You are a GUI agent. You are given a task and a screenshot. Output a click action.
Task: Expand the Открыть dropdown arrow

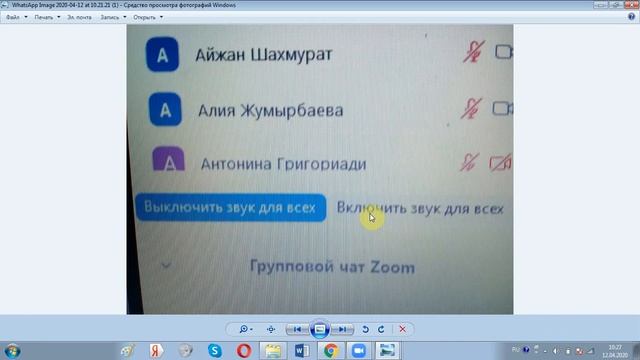(x=162, y=17)
